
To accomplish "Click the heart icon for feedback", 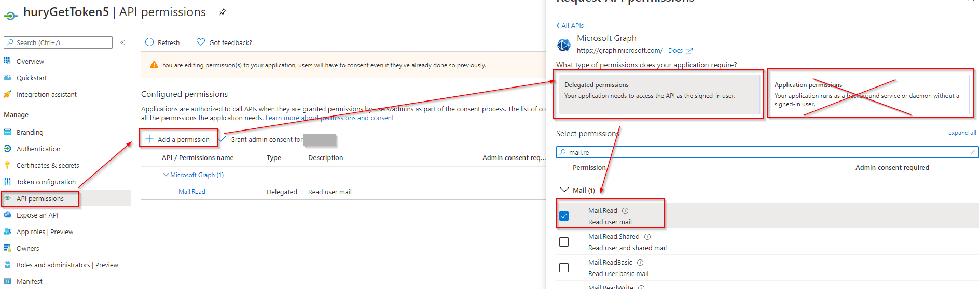I will [x=201, y=42].
